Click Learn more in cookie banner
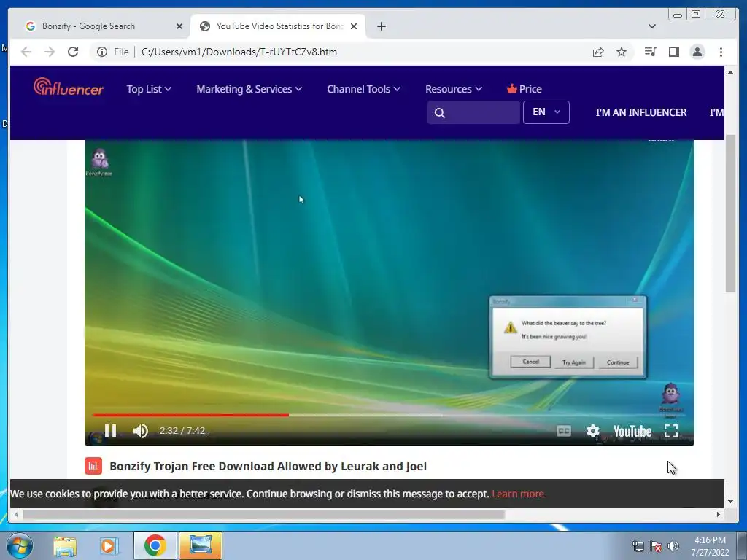Viewport: 747px width, 560px height. tap(518, 494)
